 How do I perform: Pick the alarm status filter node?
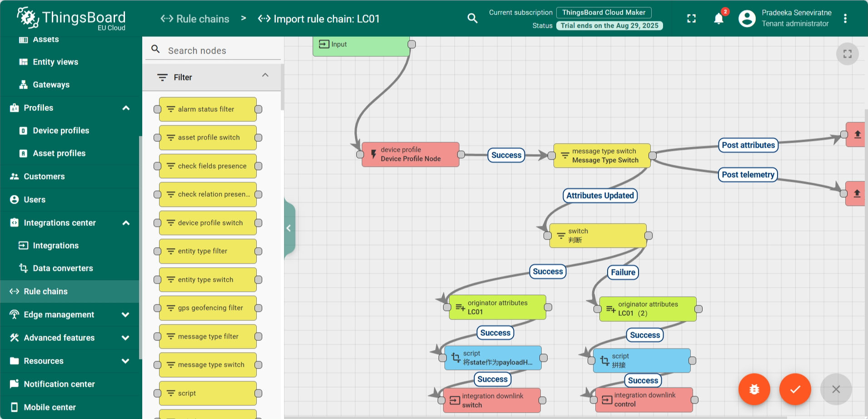[x=208, y=109]
